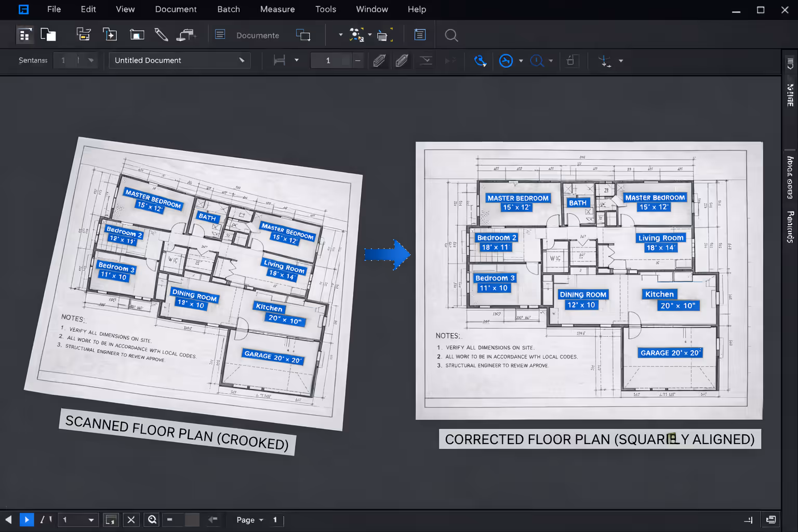This screenshot has width=798, height=532.
Task: Open the page number dropdown at bottom left
Action: (78, 520)
